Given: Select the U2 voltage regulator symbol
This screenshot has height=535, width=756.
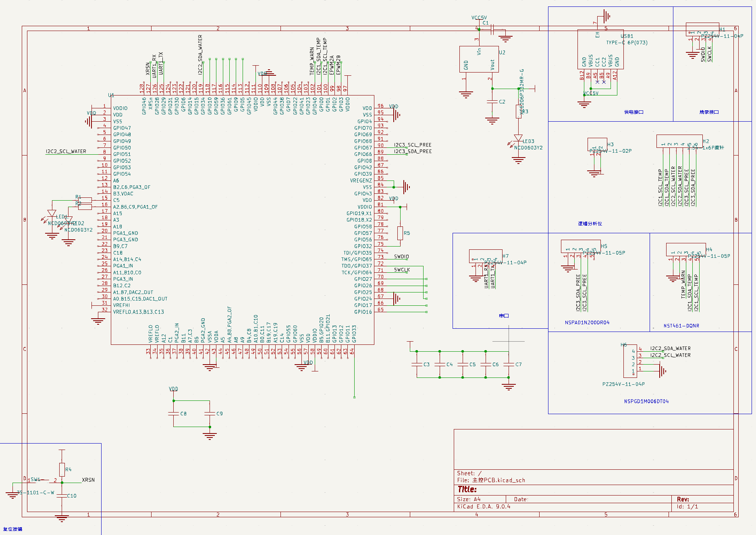Looking at the screenshot, I should click(x=479, y=59).
